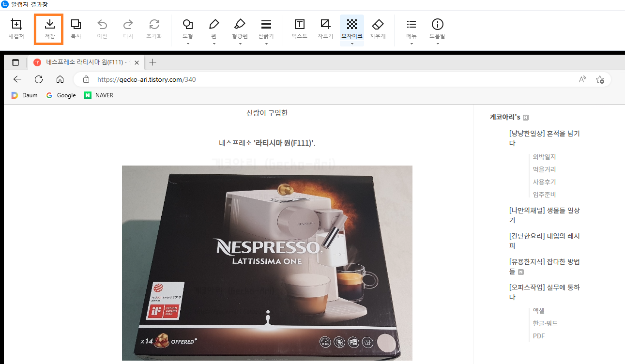Image resolution: width=625 pixels, height=364 pixels.
Task: Click the read aloud icon in address bar
Action: coord(582,79)
